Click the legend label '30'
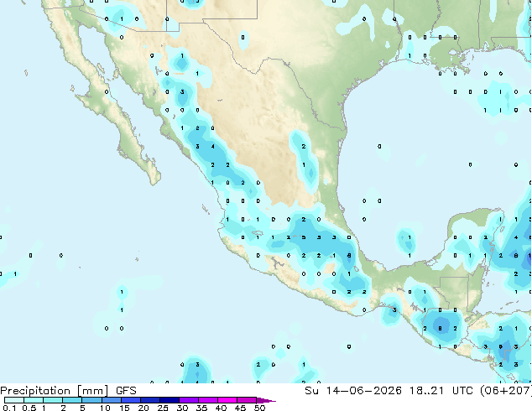Screen dimensions: 532x411 click(x=182, y=408)
